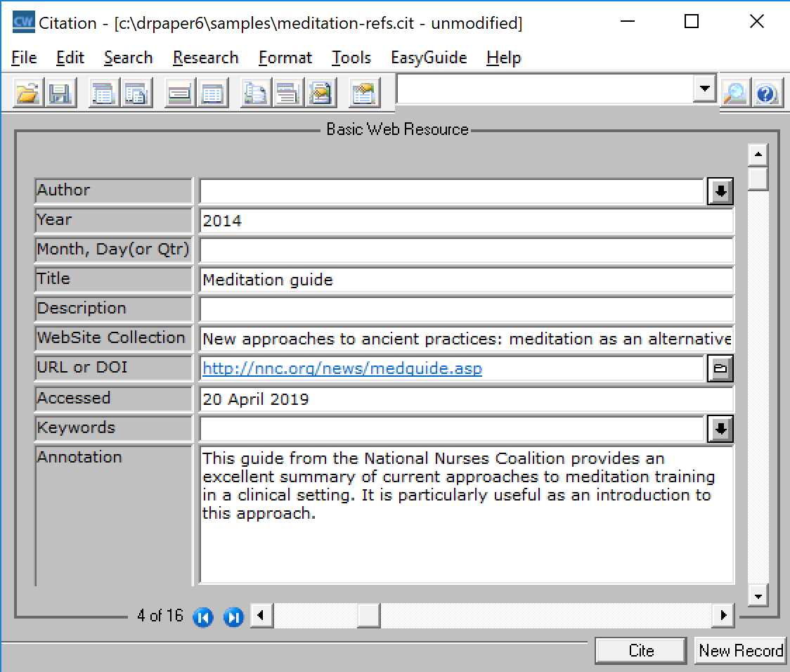The width and height of the screenshot is (790, 672).
Task: Expand the Author field dropdown arrow
Action: click(x=720, y=191)
